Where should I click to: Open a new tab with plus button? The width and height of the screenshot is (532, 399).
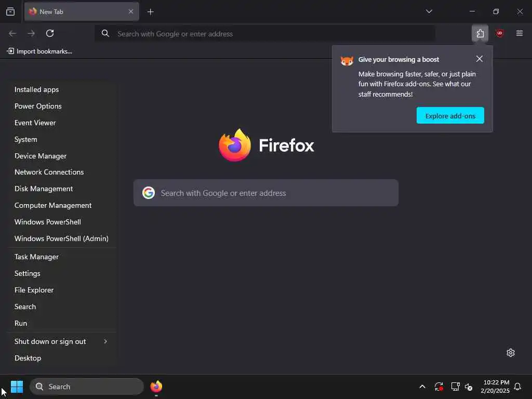pos(150,12)
